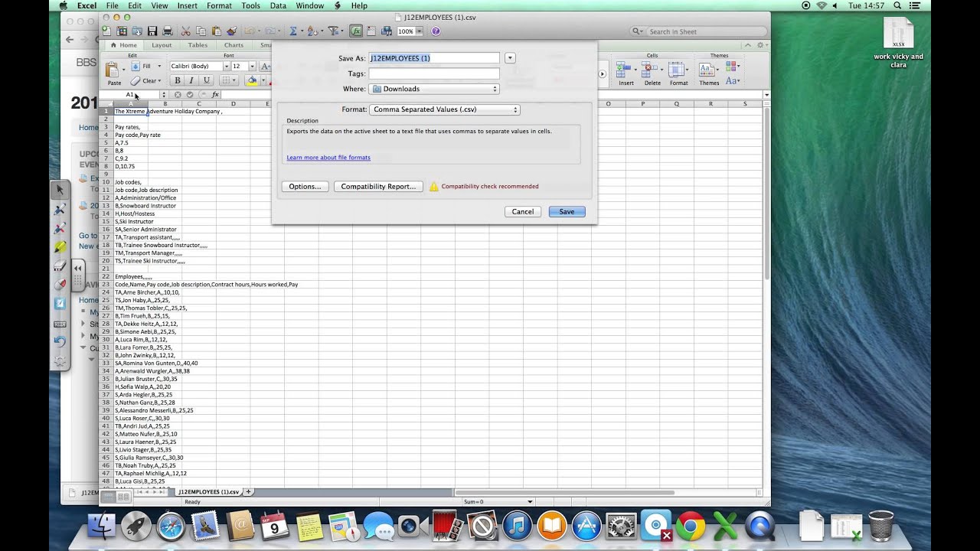Click the formula bar cancel X icon

(178, 95)
